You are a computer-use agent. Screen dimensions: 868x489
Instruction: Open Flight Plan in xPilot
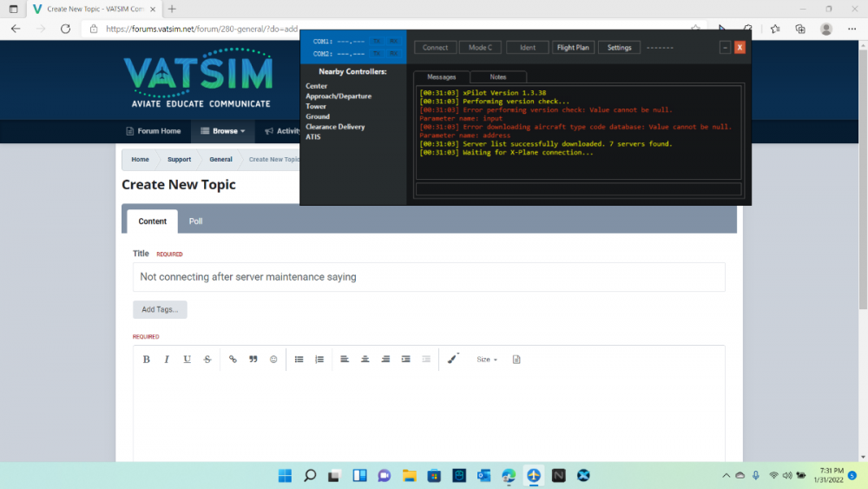coord(573,48)
